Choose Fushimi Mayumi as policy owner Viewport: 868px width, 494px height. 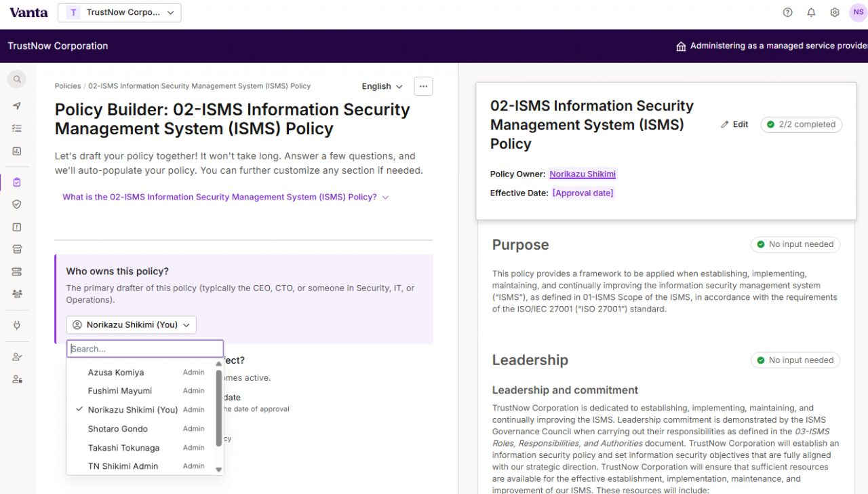(x=142, y=391)
